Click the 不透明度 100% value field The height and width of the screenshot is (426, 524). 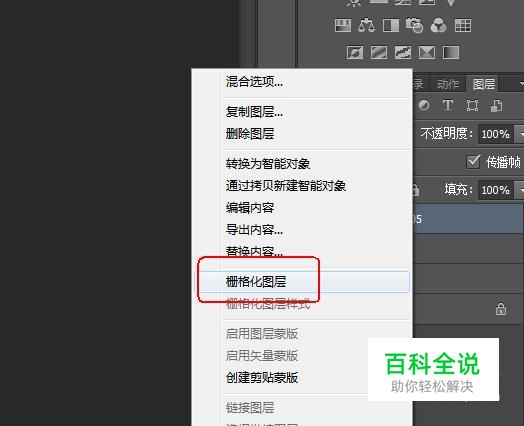coord(496,134)
